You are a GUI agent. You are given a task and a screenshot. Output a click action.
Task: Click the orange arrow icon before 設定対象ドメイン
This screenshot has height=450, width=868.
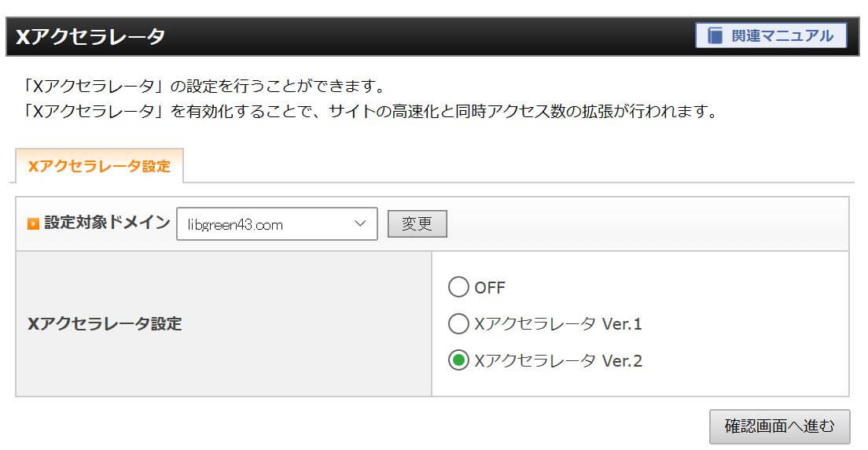(x=33, y=224)
